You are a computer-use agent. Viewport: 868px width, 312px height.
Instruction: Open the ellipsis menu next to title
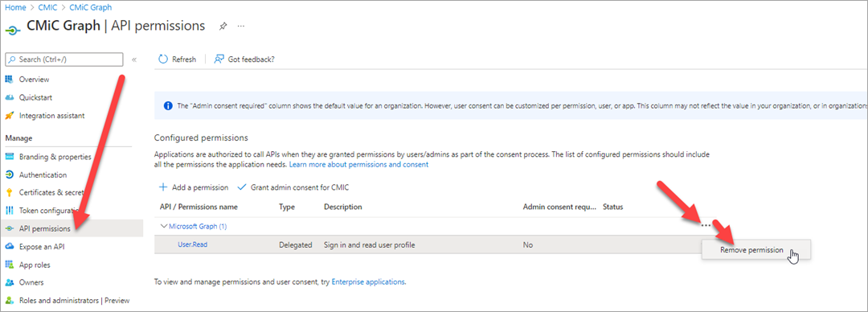pyautogui.click(x=241, y=26)
